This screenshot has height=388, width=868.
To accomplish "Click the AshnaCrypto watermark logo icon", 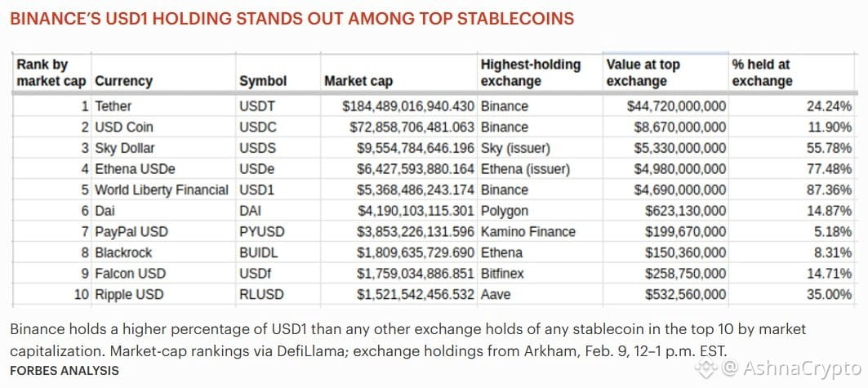I will (x=706, y=368).
